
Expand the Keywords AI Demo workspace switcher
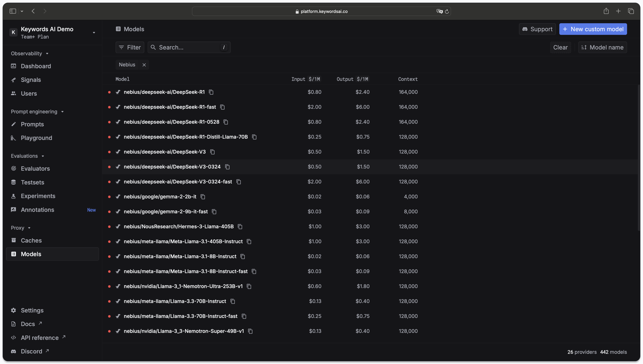tap(94, 33)
